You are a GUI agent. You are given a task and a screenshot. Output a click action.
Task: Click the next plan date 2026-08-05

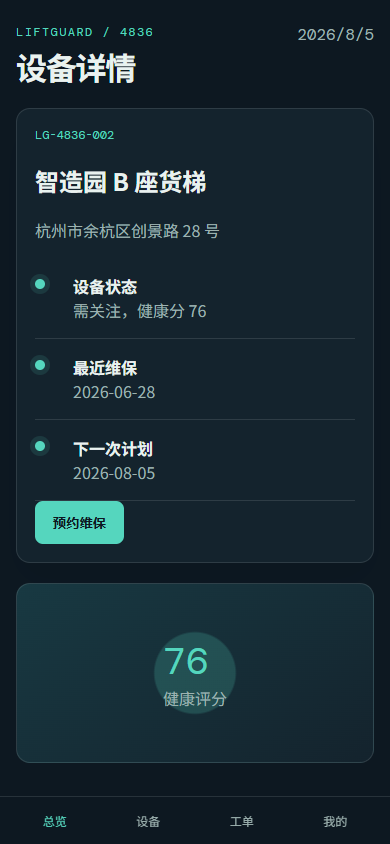pos(114,474)
